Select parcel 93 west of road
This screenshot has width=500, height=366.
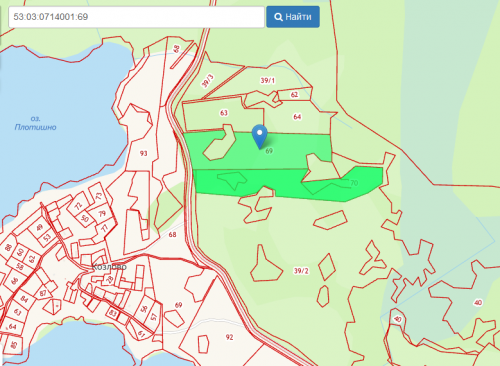(143, 153)
